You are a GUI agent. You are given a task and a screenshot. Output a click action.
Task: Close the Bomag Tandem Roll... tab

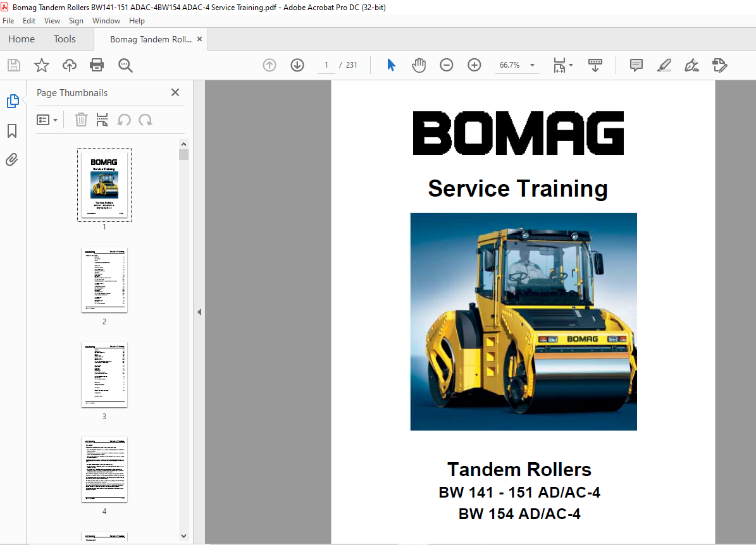(x=200, y=39)
